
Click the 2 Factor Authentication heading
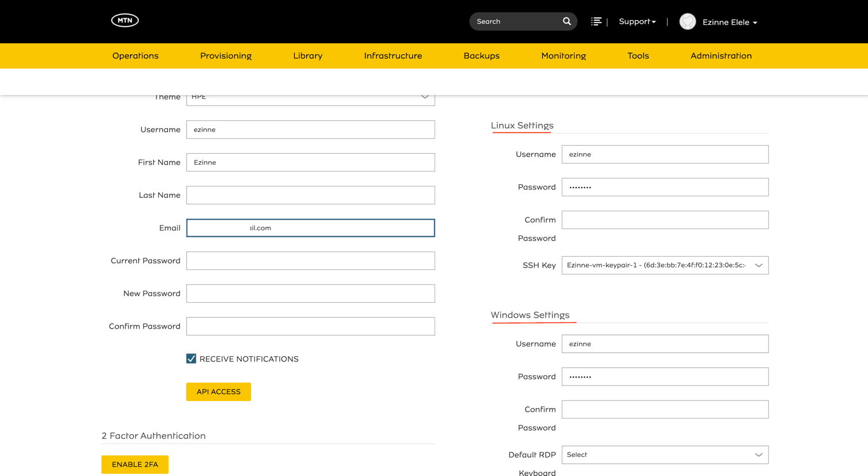[x=153, y=436]
